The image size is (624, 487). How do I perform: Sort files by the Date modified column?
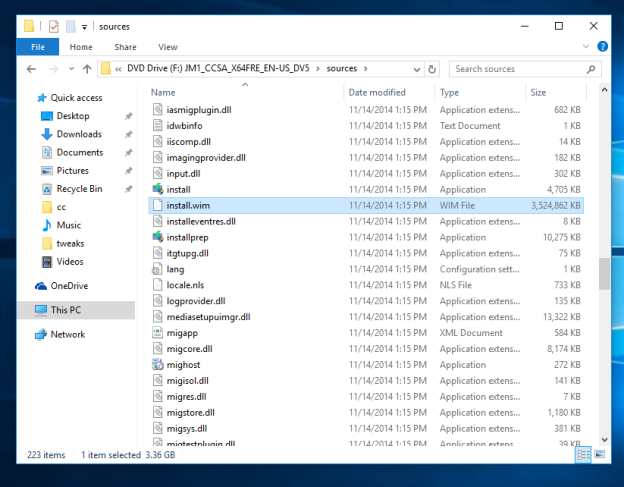pyautogui.click(x=377, y=92)
